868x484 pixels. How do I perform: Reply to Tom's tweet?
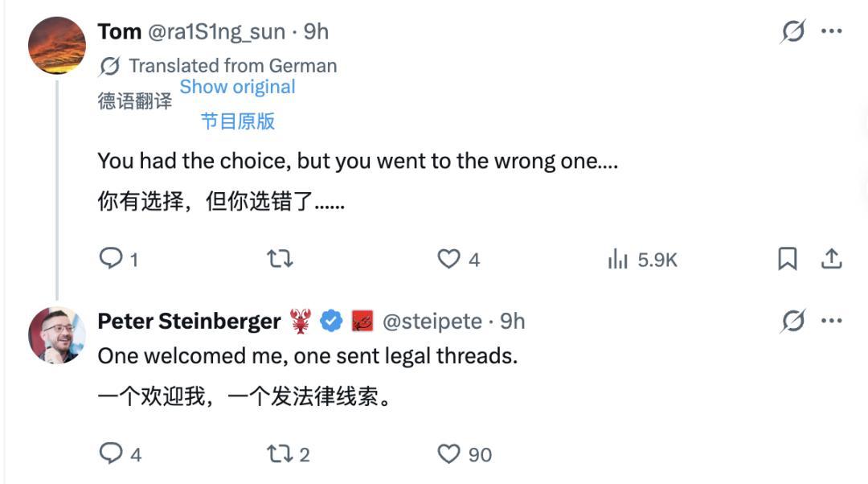(x=110, y=259)
